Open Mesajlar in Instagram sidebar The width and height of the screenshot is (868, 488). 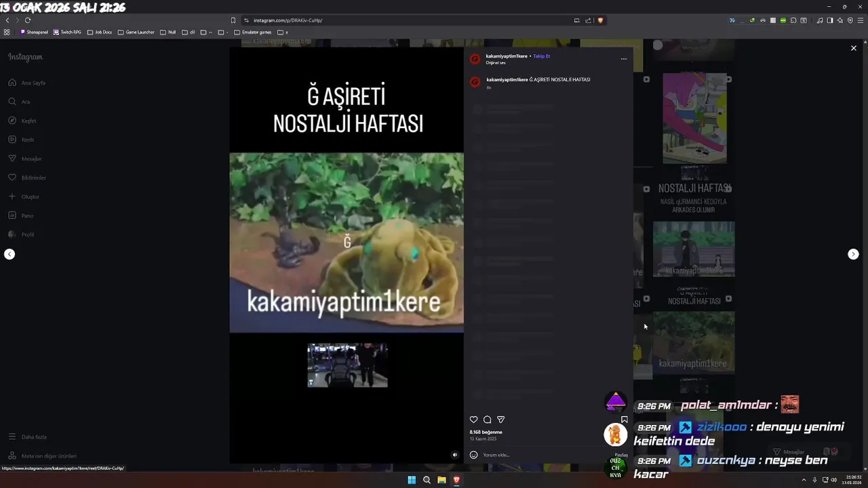(x=25, y=159)
